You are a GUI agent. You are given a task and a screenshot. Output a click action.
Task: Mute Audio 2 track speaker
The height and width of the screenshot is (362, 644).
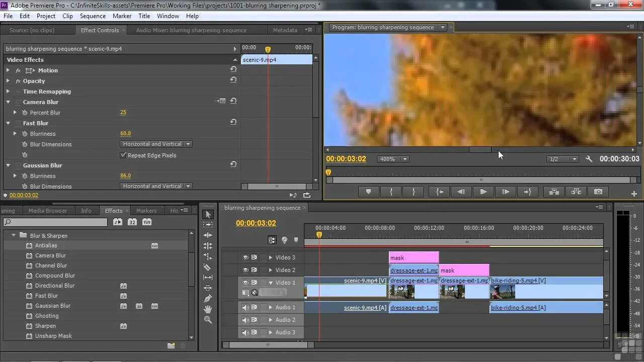246,320
